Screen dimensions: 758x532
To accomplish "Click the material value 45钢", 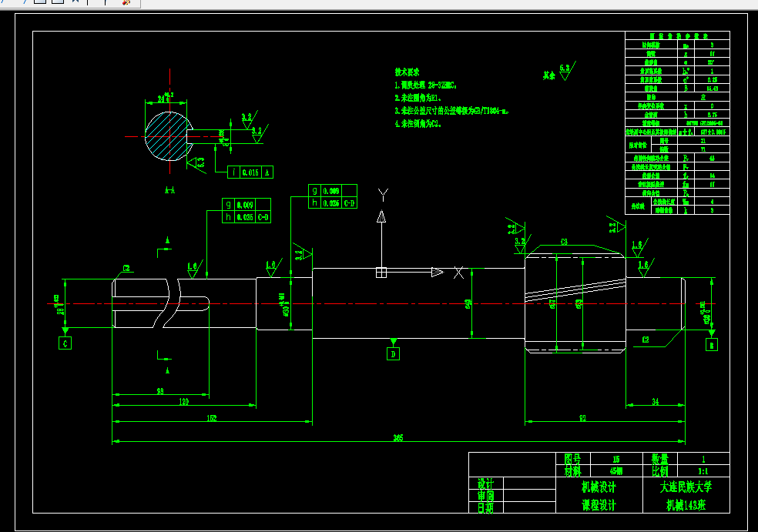I will point(616,471).
